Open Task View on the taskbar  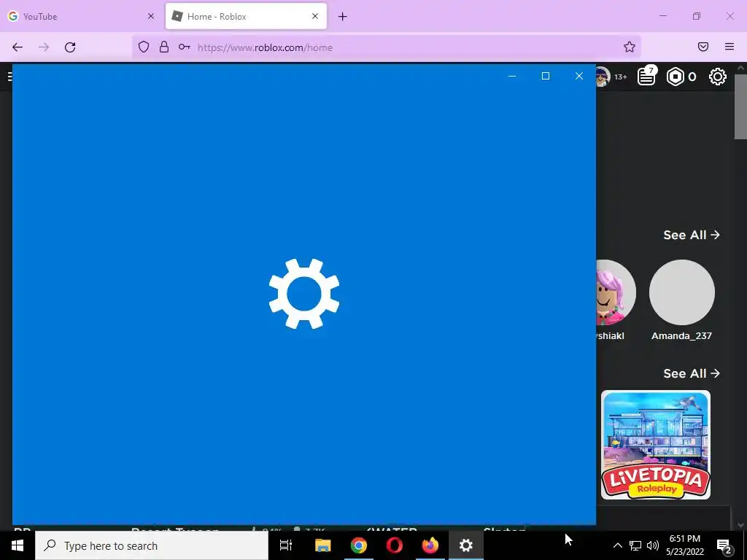coord(286,545)
